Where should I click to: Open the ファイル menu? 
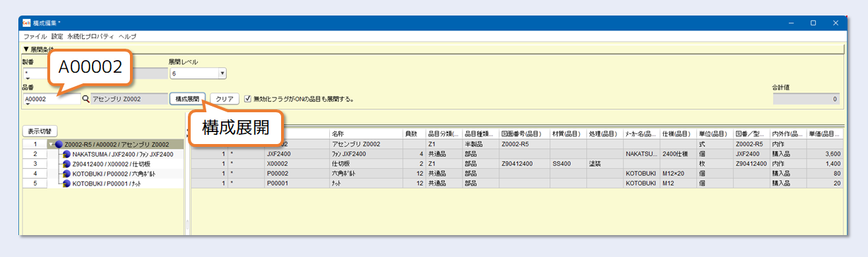tap(35, 36)
